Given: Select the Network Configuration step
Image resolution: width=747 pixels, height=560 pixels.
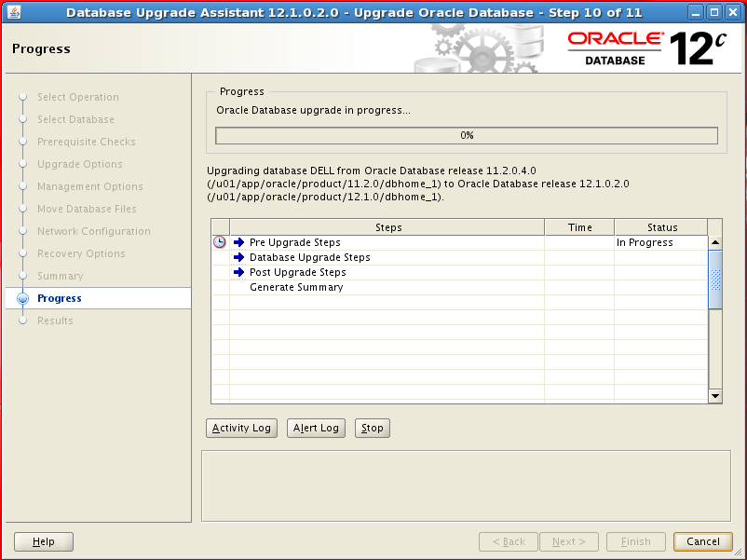Looking at the screenshot, I should point(94,231).
